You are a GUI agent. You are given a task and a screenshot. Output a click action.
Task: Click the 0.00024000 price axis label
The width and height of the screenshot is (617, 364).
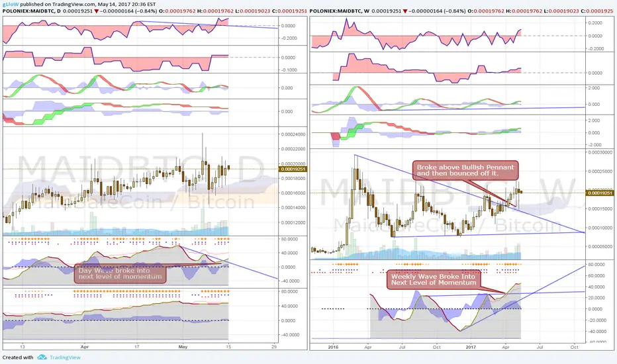pos(293,134)
